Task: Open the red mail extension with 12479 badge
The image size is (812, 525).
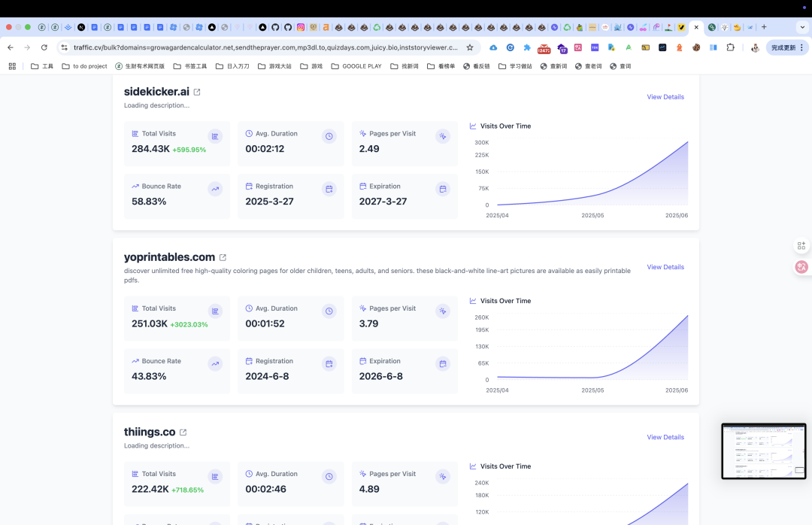Action: click(x=544, y=48)
